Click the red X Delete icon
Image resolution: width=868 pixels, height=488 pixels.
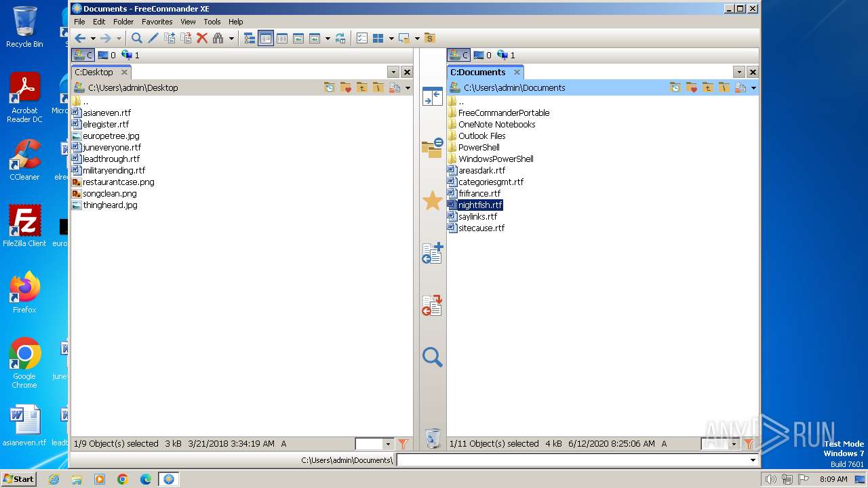click(x=202, y=39)
